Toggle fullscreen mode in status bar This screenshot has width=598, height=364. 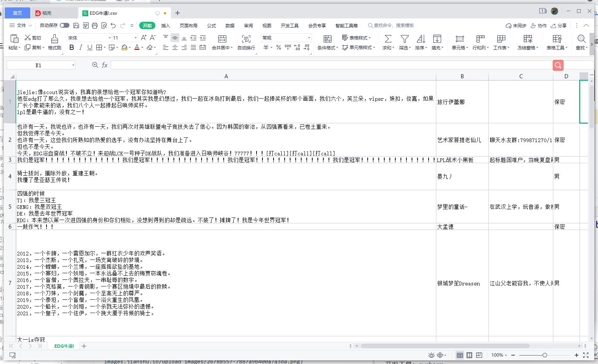(x=586, y=355)
